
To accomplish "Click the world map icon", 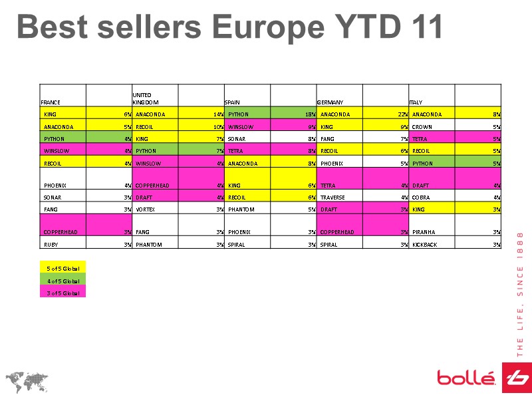I will (27, 380).
